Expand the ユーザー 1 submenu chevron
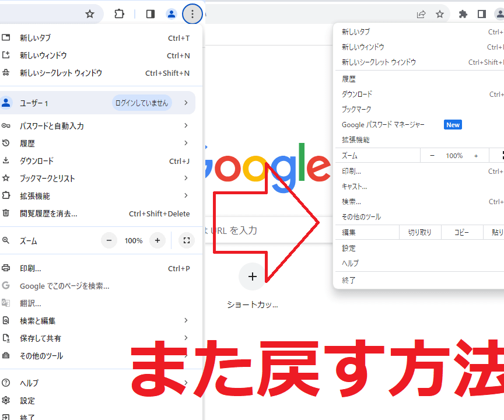This screenshot has width=504, height=420. pos(185,103)
